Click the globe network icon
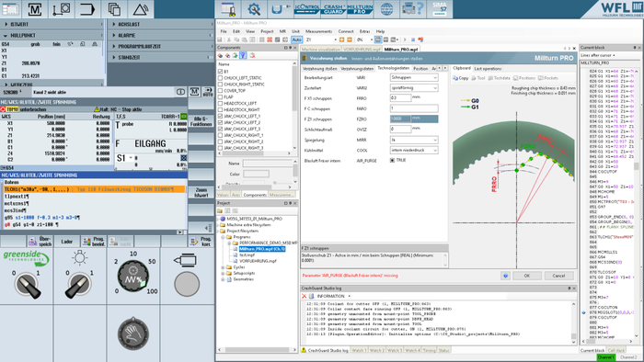Screen dimensions: 644x362 [x=386, y=9]
